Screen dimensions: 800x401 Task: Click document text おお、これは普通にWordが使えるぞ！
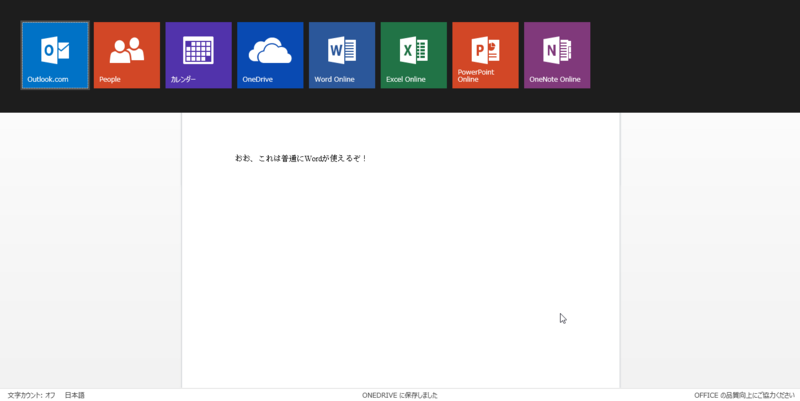pos(301,159)
